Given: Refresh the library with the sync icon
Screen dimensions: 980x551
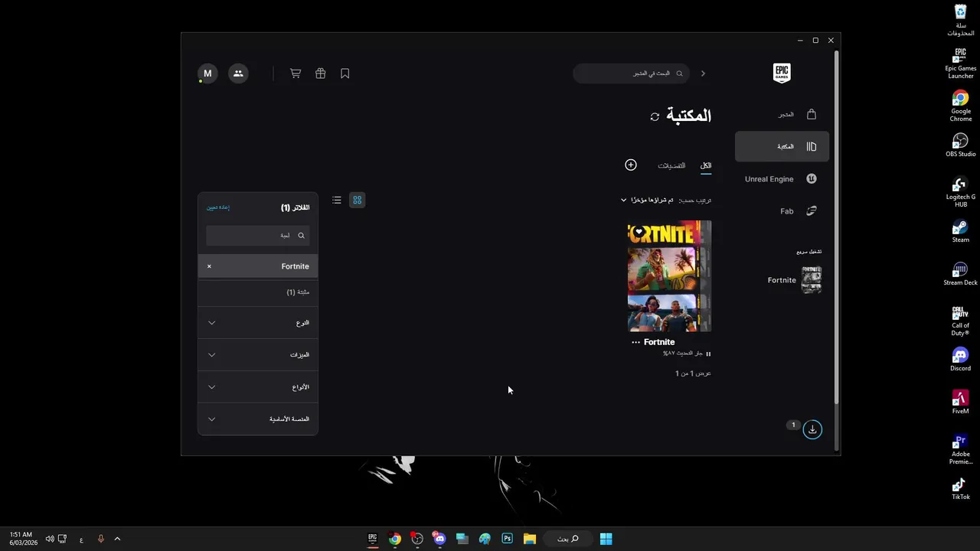Looking at the screenshot, I should (655, 116).
